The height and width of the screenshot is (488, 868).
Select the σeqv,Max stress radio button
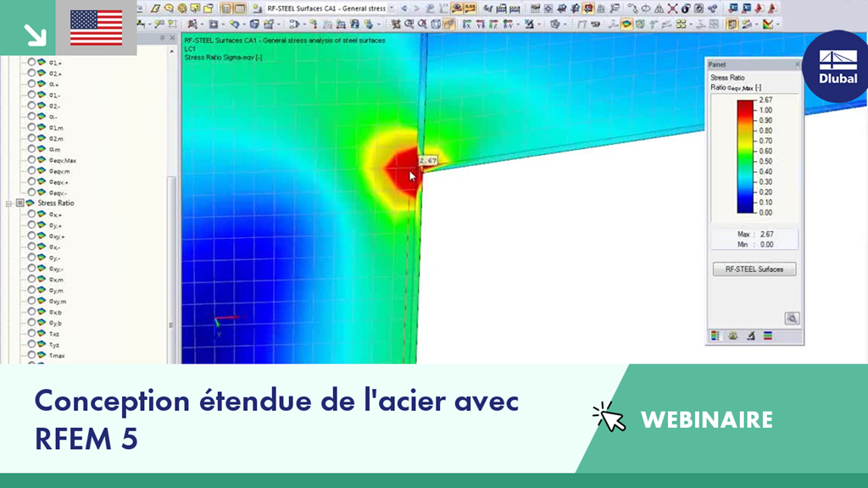tap(31, 160)
